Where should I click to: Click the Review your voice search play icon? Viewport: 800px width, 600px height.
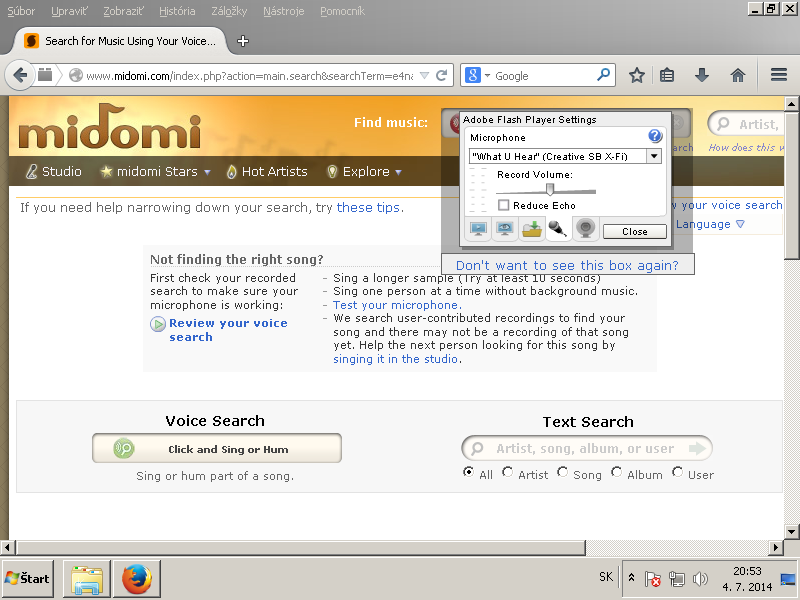[x=158, y=324]
